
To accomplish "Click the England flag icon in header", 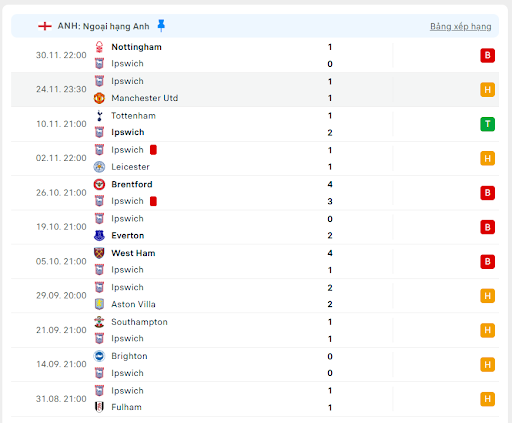I will 45,26.
